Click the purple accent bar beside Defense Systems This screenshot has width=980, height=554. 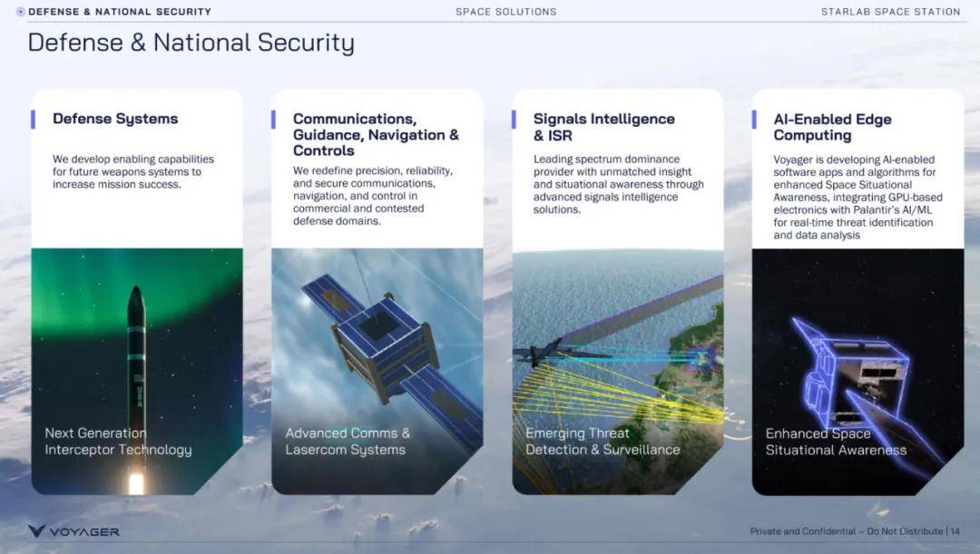[34, 120]
